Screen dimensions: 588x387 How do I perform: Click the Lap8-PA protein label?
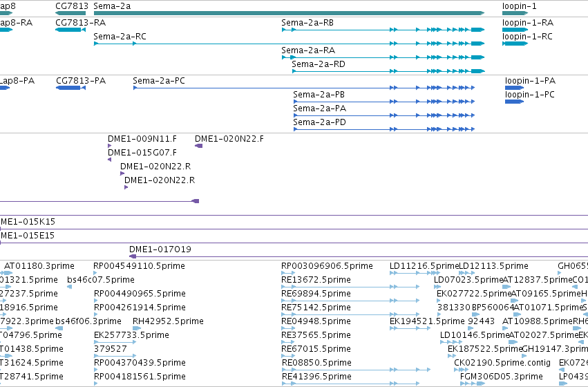pos(17,81)
